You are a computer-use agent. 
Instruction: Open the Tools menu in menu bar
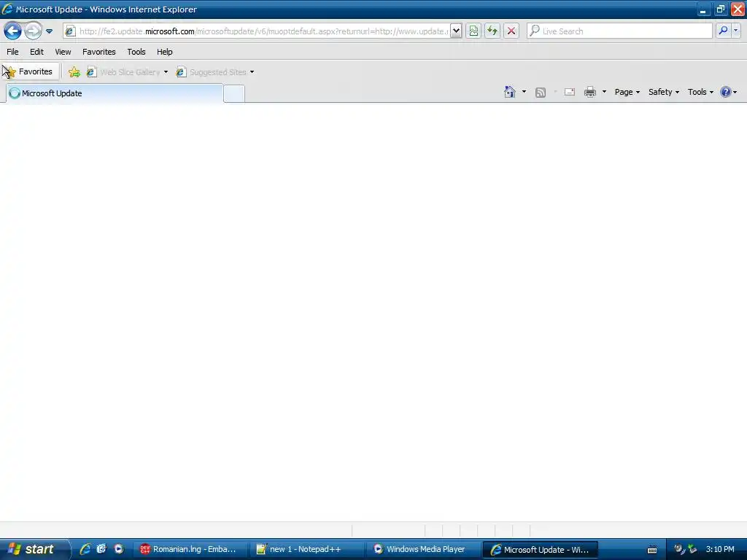[x=136, y=52]
